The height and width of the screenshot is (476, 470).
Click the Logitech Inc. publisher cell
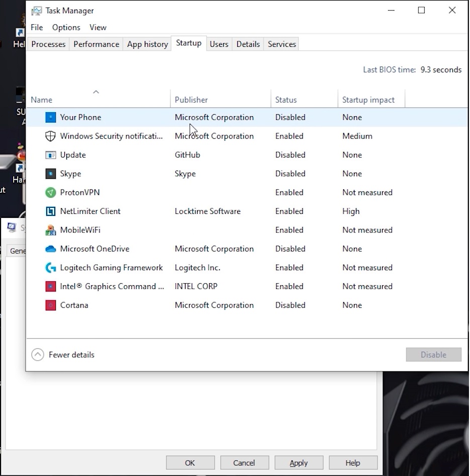point(198,268)
